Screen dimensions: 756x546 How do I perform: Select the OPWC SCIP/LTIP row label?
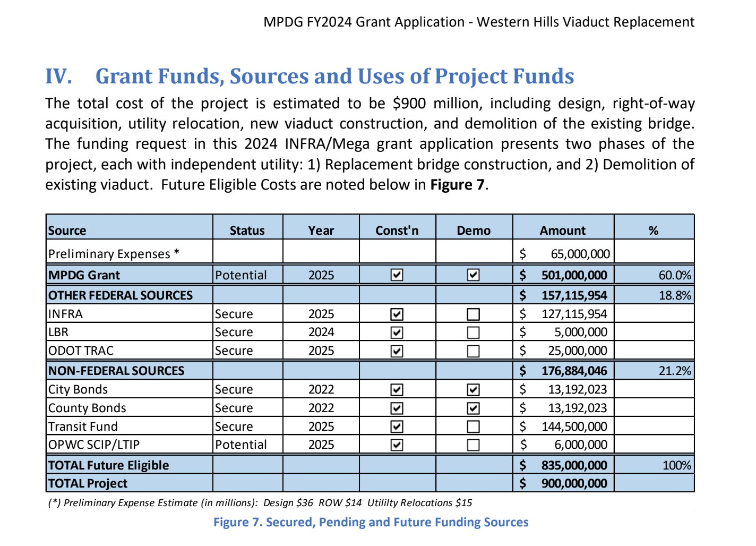pos(94,445)
